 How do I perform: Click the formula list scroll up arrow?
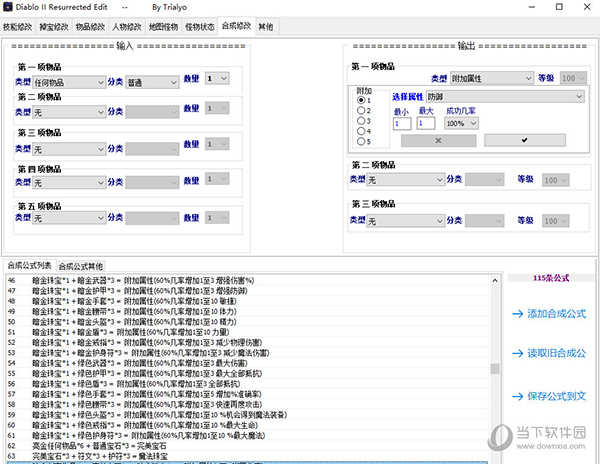pos(495,280)
